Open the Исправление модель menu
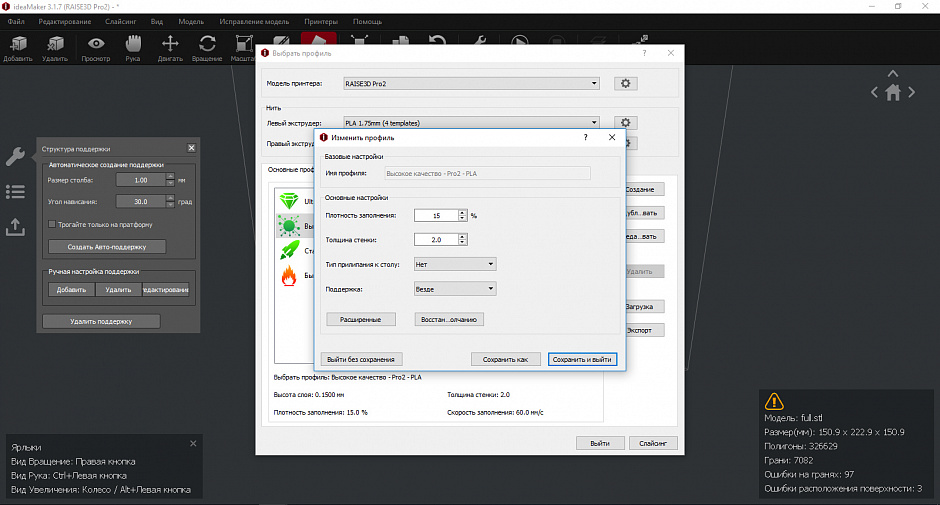 click(254, 22)
